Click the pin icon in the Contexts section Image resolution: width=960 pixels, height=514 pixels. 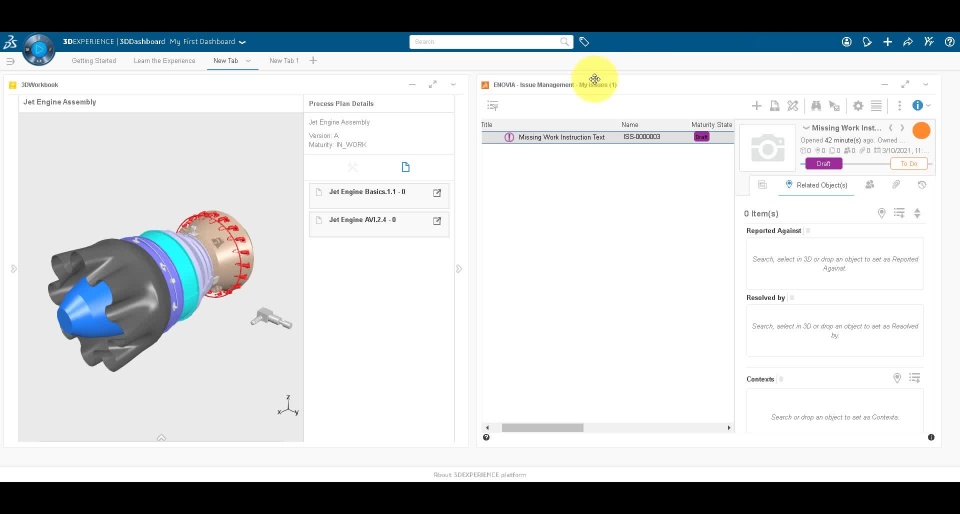pyautogui.click(x=897, y=378)
